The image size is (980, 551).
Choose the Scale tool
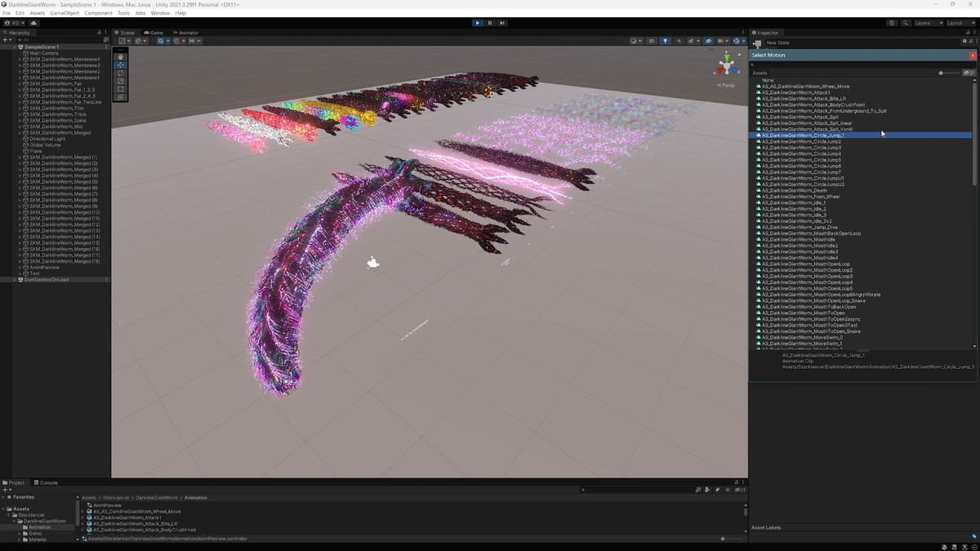coord(121,81)
